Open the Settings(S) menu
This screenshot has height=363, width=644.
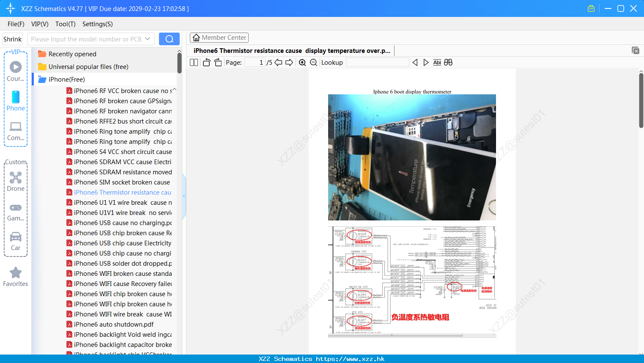[98, 24]
